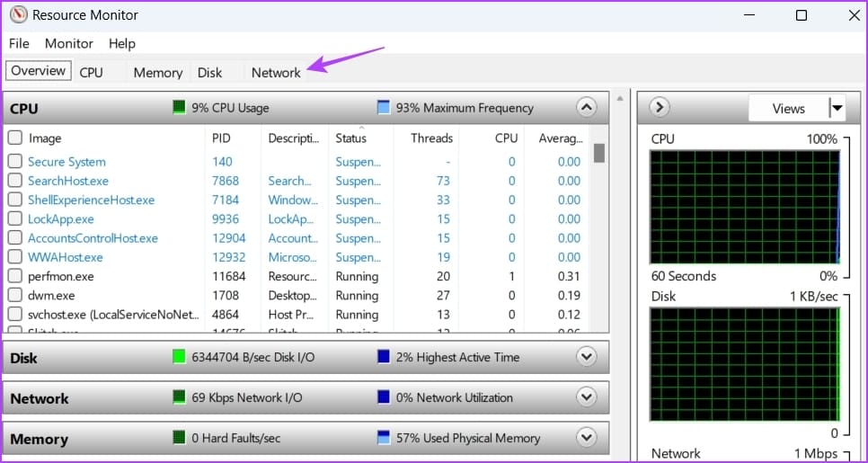Select the Overview tab
This screenshot has width=868, height=463.
point(39,71)
